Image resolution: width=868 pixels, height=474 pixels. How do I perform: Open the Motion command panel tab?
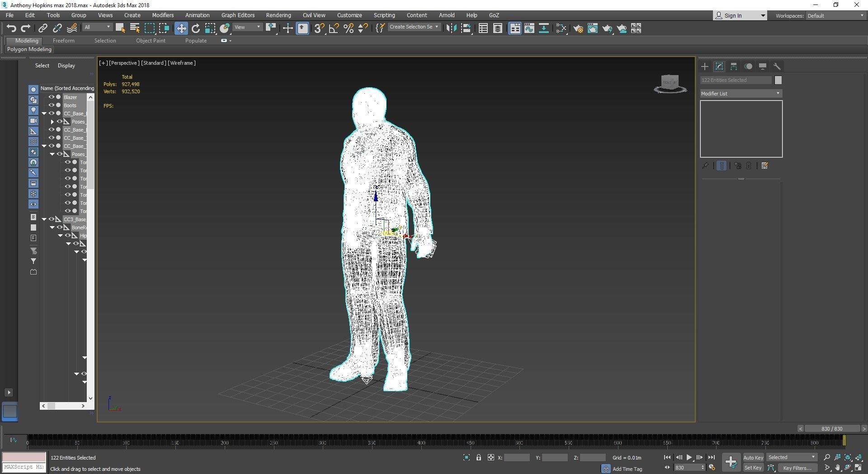[x=748, y=66]
